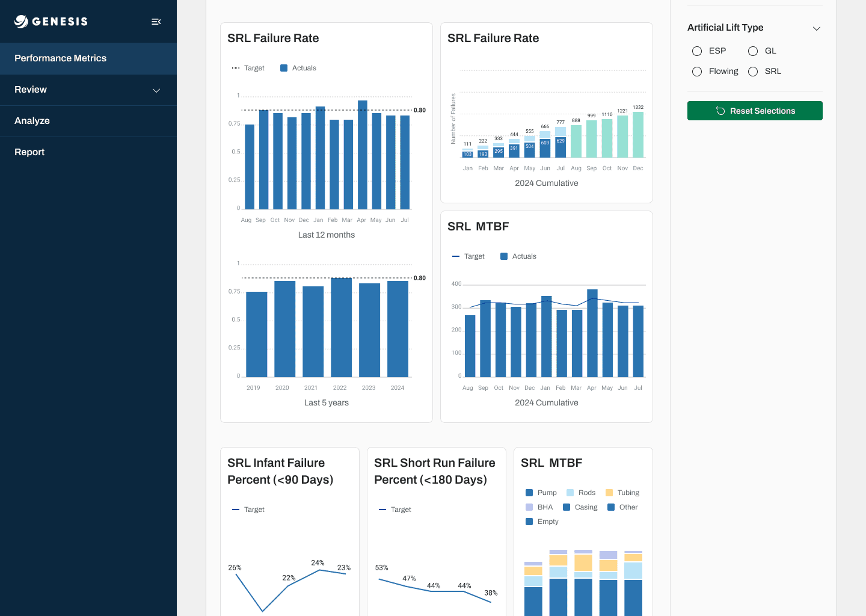Toggle Target legend in SRL Failure Rate
Image resolution: width=866 pixels, height=616 pixels.
point(248,68)
